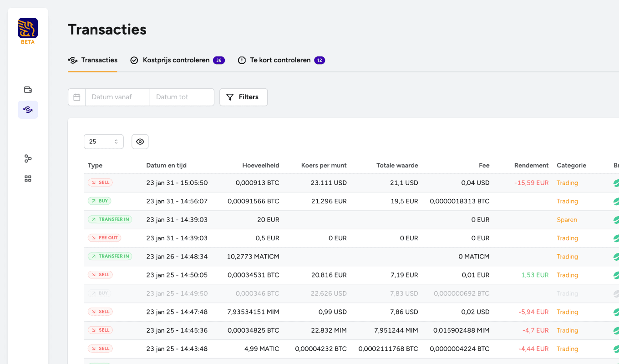Click Trading category on 14:56:07 row

568,201
